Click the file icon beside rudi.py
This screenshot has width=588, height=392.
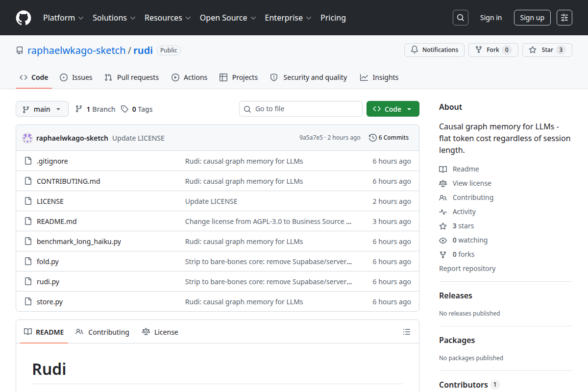click(x=28, y=282)
